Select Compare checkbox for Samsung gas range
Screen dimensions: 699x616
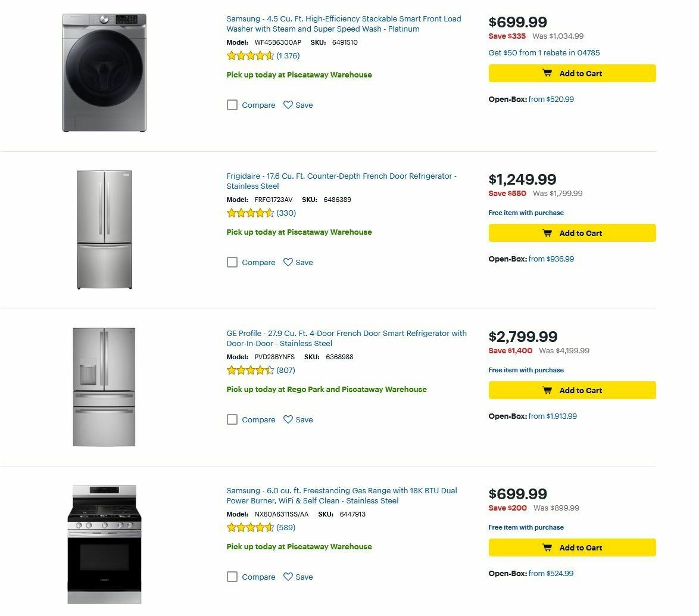[x=232, y=577]
